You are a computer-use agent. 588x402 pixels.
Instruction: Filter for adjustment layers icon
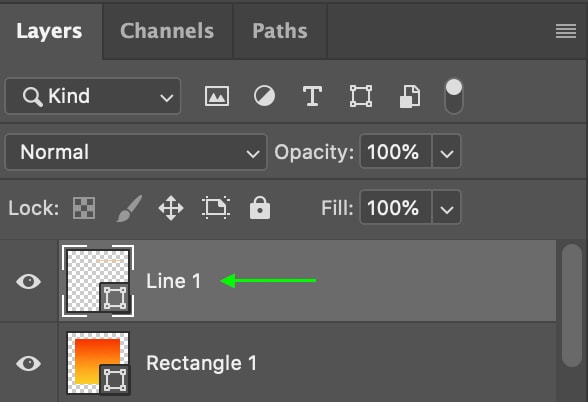point(264,96)
